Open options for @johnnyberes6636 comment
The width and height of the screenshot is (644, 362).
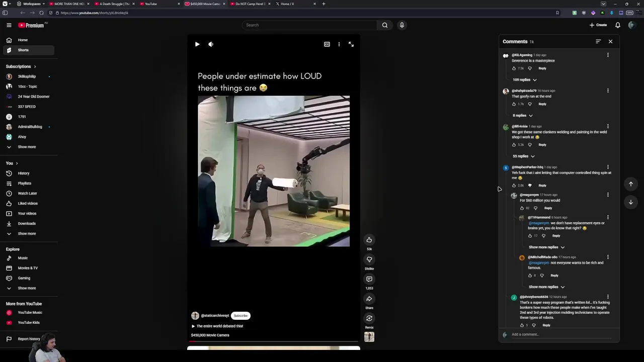click(608, 297)
